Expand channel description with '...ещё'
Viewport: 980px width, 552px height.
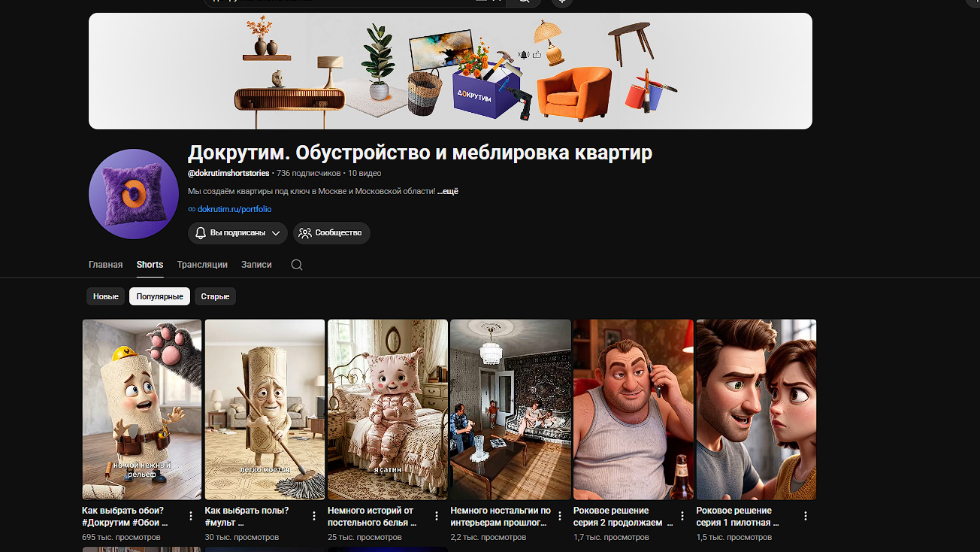pyautogui.click(x=448, y=191)
